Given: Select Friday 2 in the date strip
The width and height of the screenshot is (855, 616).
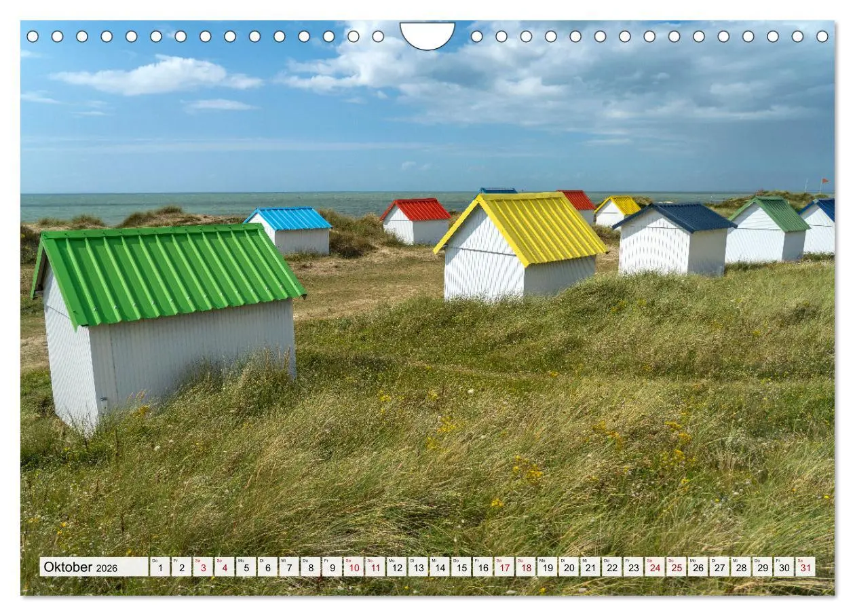Looking at the screenshot, I should click(181, 567).
